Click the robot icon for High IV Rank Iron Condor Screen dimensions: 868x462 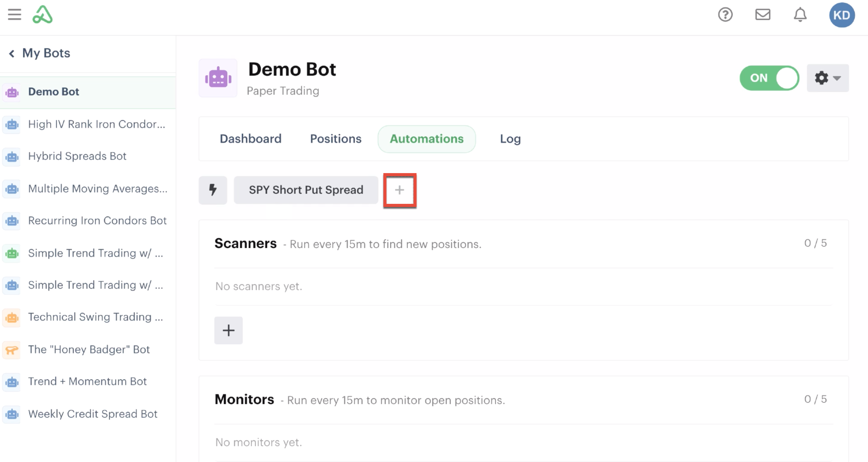[12, 125]
